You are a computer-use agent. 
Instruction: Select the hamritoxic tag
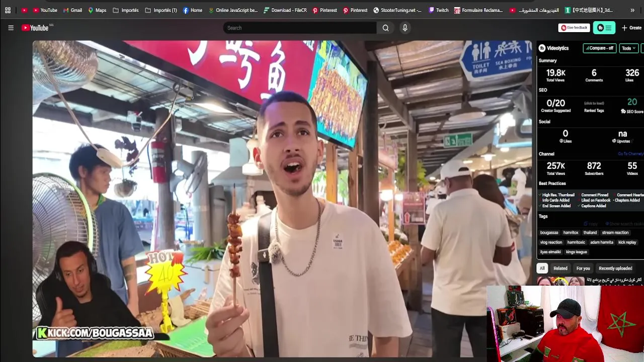(576, 242)
